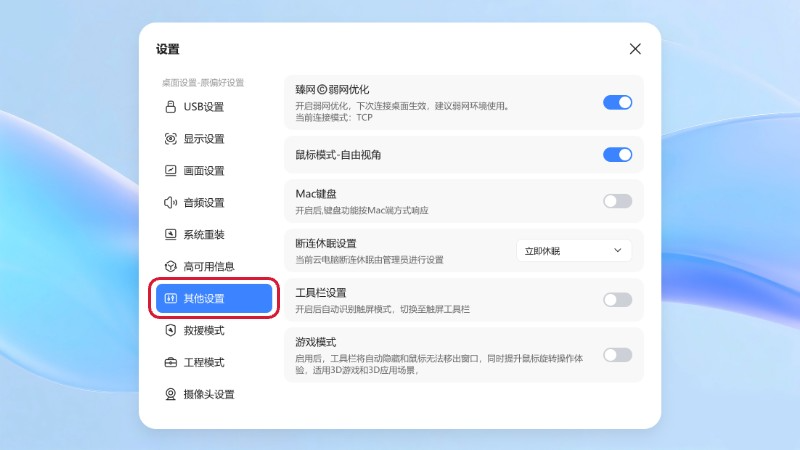Click the 显示设置 eye icon
The height and width of the screenshot is (450, 800).
click(x=170, y=139)
